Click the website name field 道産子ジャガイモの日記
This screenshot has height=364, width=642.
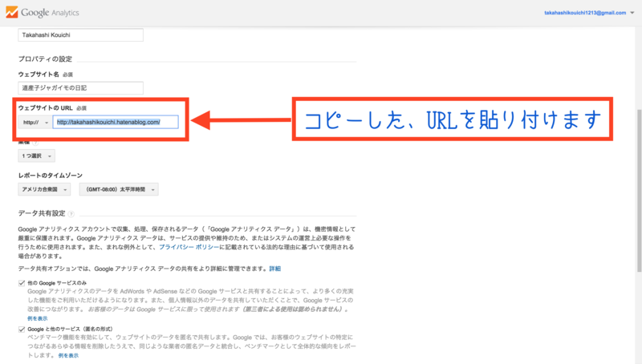click(81, 87)
